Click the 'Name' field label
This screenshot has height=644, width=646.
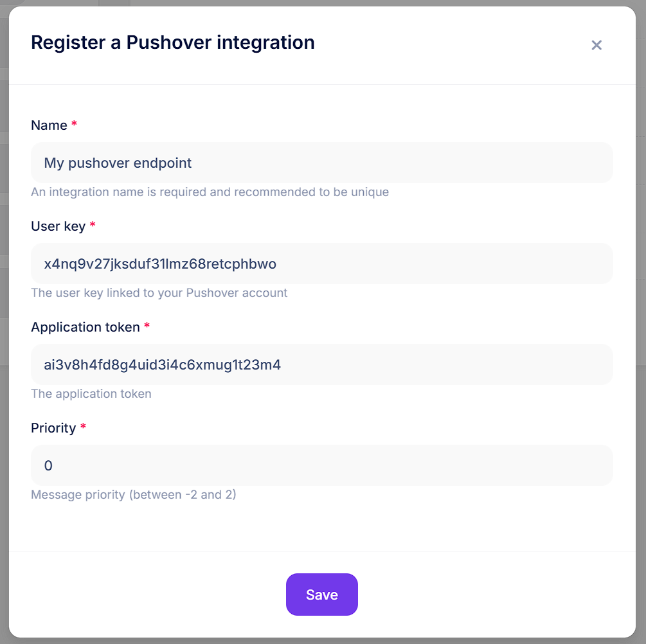[49, 125]
